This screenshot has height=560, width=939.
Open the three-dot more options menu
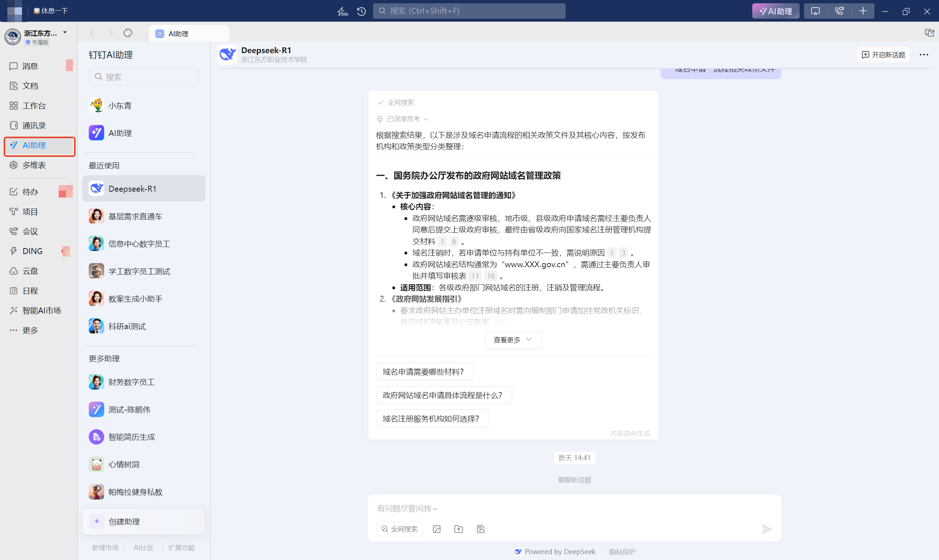click(924, 55)
